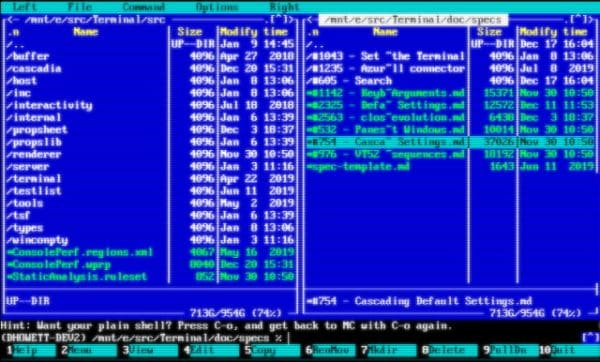This screenshot has height=362, width=600.
Task: Sort left panel by Size column header
Action: tap(190, 32)
